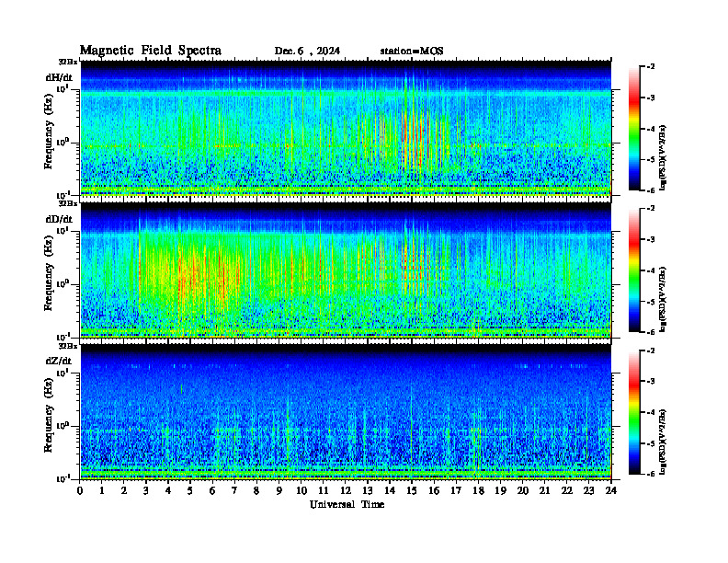Click the log(PSD) label beside the dH/dt color bar
This screenshot has height=563, width=728.
pyautogui.click(x=664, y=157)
